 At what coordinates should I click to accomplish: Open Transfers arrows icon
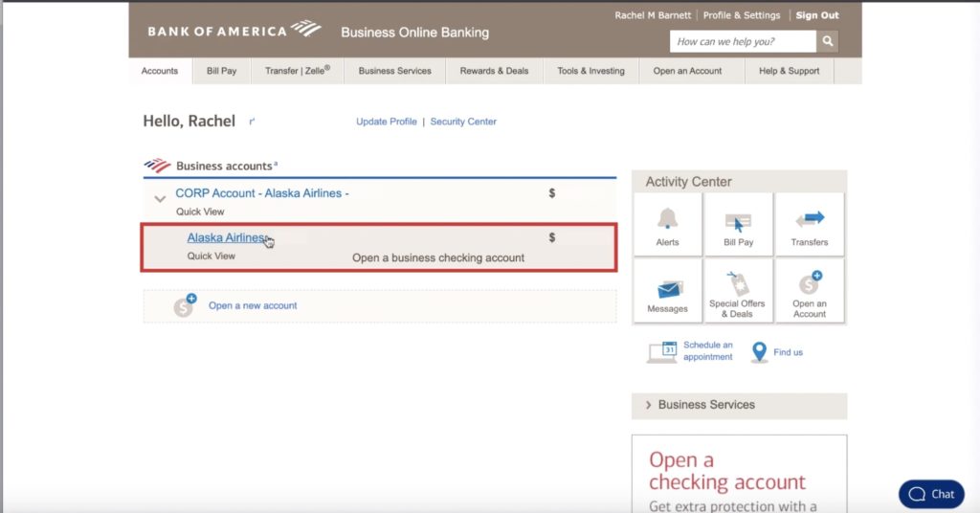(810, 219)
